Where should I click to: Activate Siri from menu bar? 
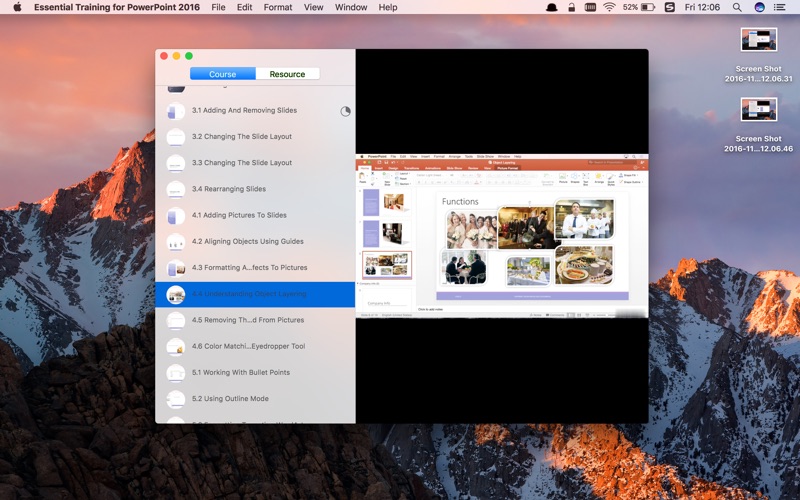click(x=759, y=7)
